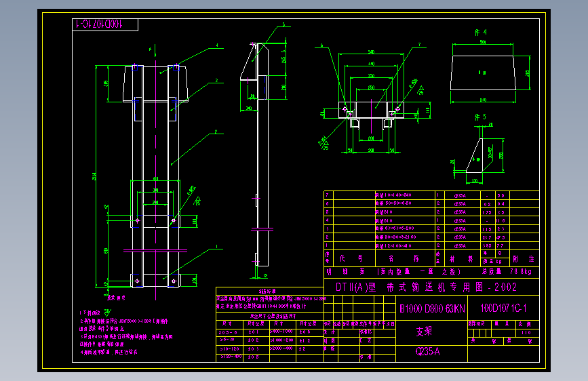Select the 'B1000 D800 63KN' text
This screenshot has width=588, height=381.
432,308
